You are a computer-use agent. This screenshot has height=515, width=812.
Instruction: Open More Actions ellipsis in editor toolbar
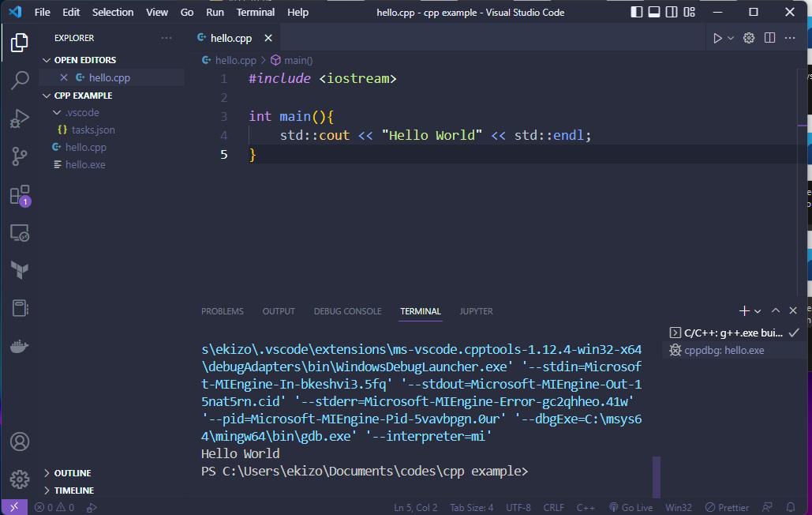[790, 38]
